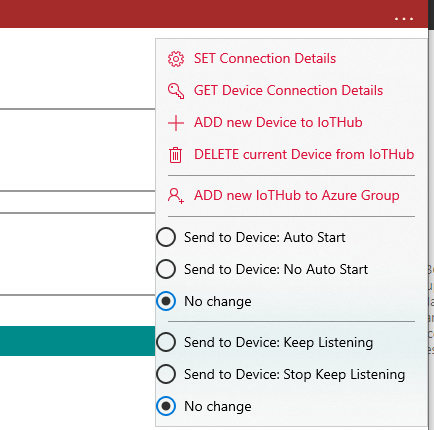Open the three-dot overflow menu
The height and width of the screenshot is (430, 434).
click(x=404, y=19)
